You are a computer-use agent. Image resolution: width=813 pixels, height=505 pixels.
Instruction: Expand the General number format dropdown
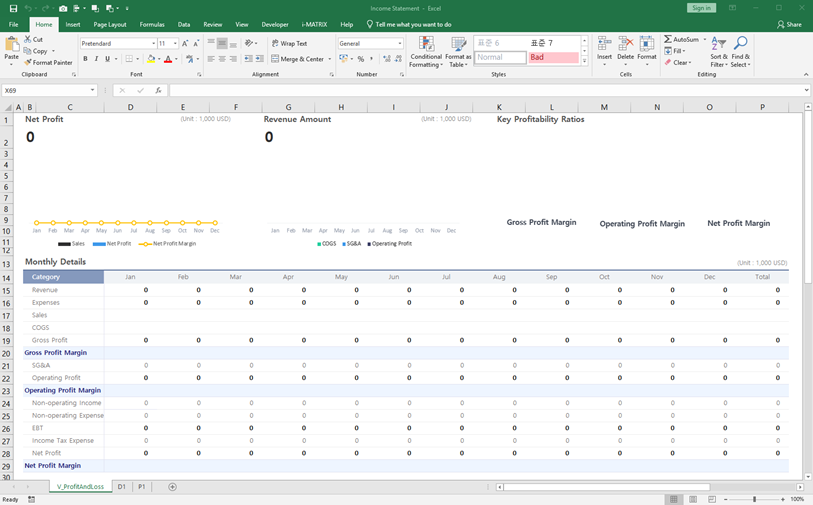pyautogui.click(x=400, y=44)
